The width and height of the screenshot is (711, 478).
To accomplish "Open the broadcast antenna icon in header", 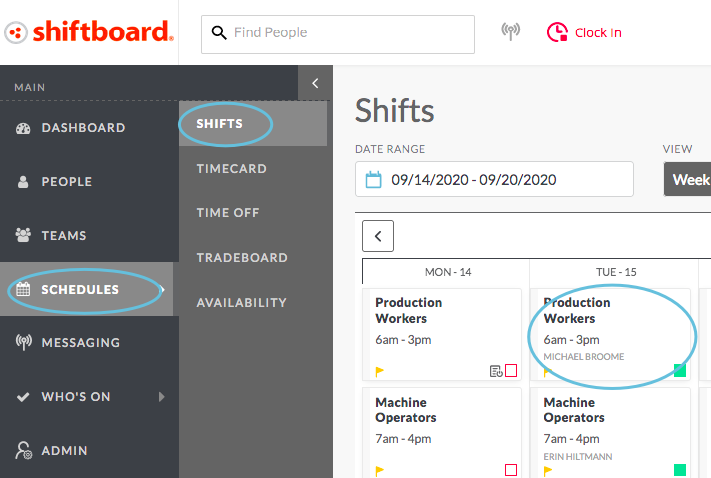I will coord(511,31).
